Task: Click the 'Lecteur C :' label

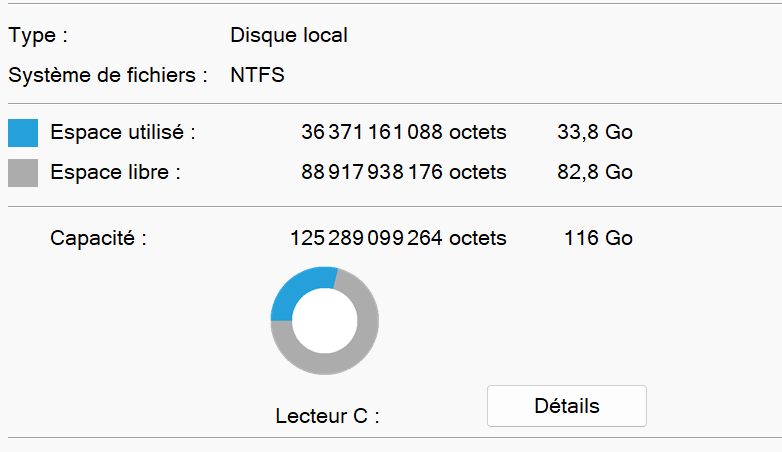Action: [x=327, y=416]
